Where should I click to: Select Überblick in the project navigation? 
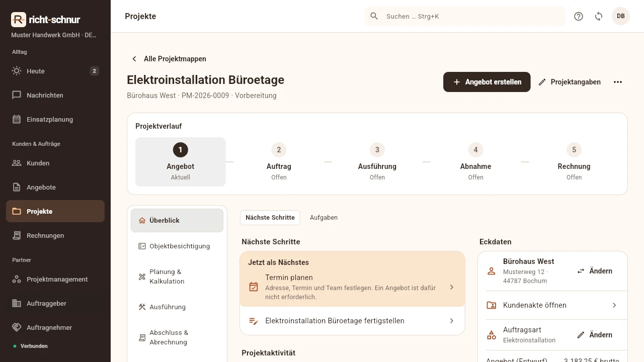pyautogui.click(x=177, y=220)
